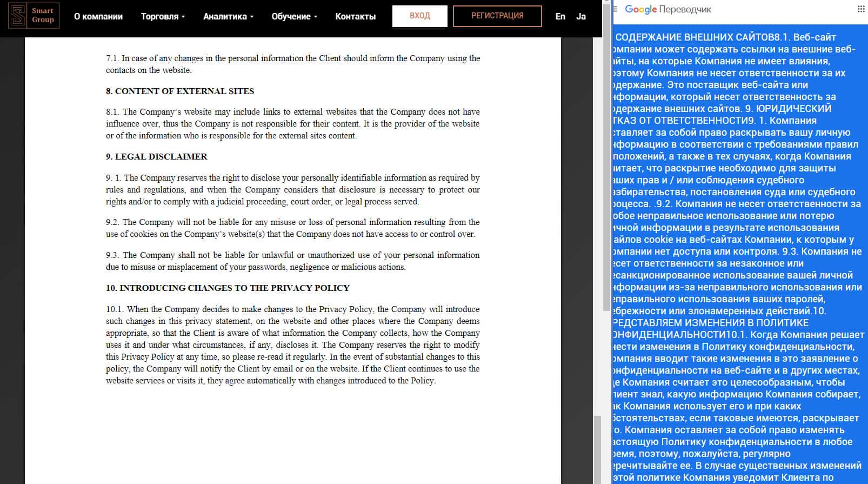Screen dimensions: 868x484
Task: Open the Обучение dropdown menu
Action: pyautogui.click(x=294, y=16)
